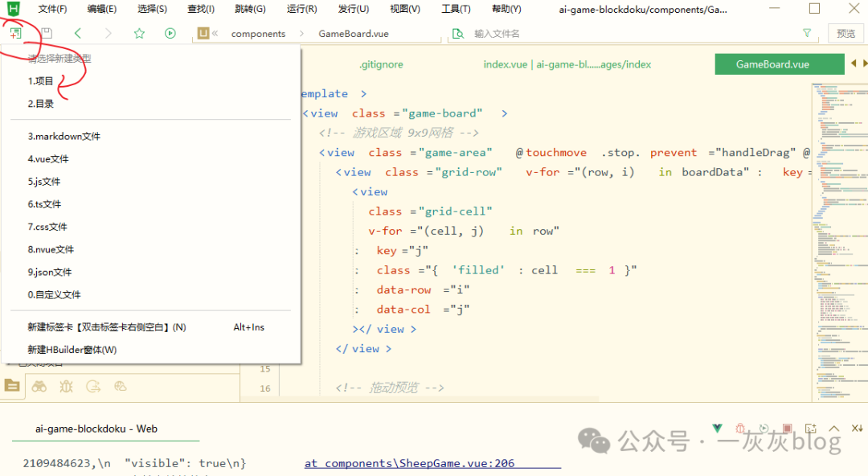The height and width of the screenshot is (476, 868).
Task: Switch to the index.vue editor tab
Action: [567, 64]
